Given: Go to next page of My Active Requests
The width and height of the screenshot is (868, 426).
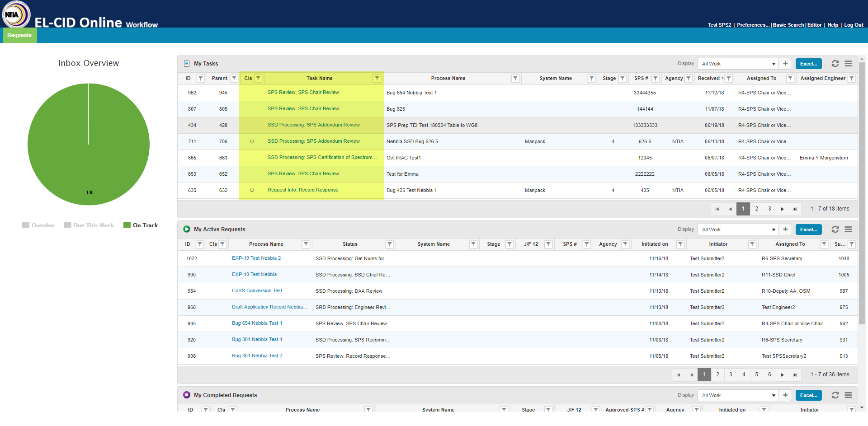Looking at the screenshot, I should [782, 375].
